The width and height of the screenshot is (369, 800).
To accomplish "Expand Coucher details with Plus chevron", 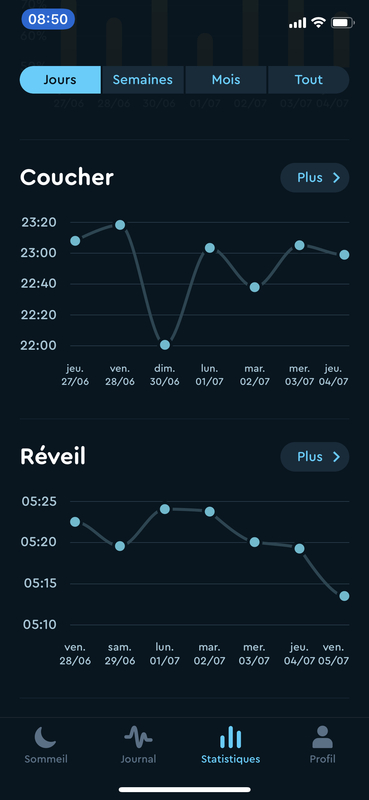I will click(x=314, y=178).
